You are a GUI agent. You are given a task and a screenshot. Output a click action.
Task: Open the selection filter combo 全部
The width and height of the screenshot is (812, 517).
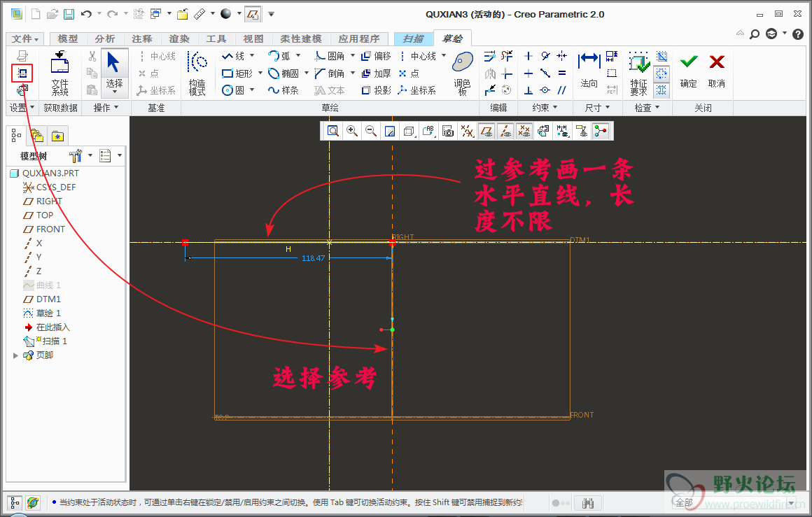734,502
